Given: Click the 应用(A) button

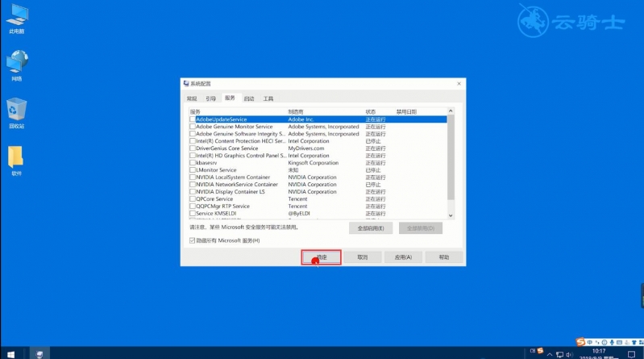Looking at the screenshot, I should tap(403, 257).
